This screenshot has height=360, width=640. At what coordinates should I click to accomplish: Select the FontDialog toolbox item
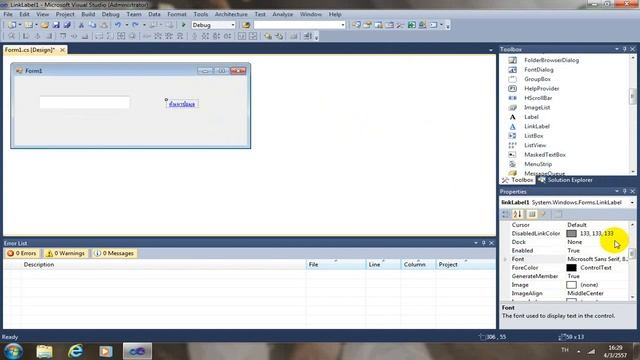(x=539, y=69)
